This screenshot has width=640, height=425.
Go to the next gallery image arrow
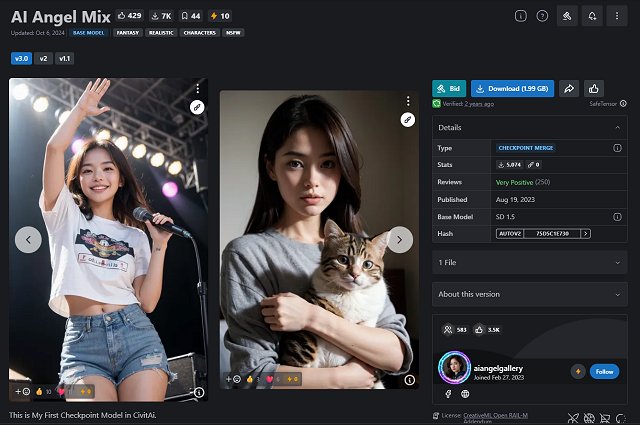pyautogui.click(x=399, y=239)
